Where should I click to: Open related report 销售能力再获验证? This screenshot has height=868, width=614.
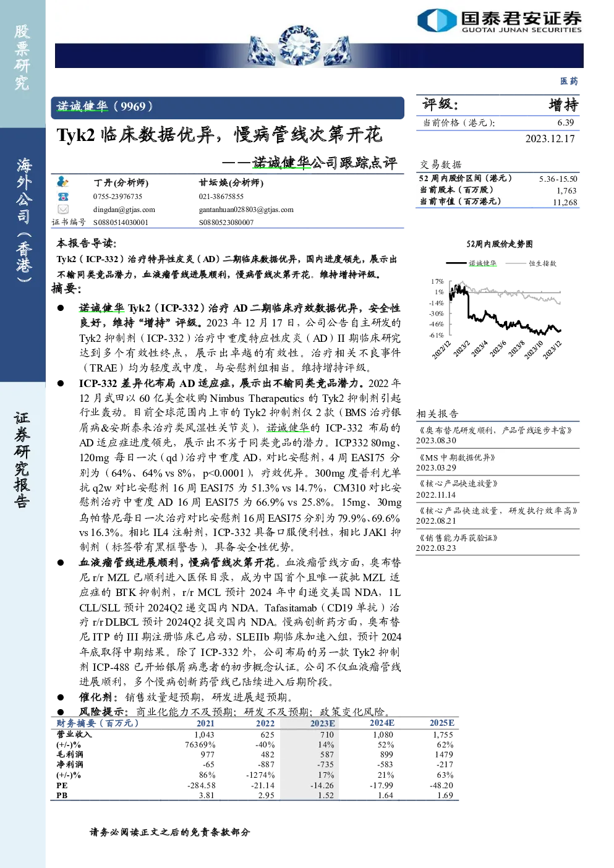(457, 538)
